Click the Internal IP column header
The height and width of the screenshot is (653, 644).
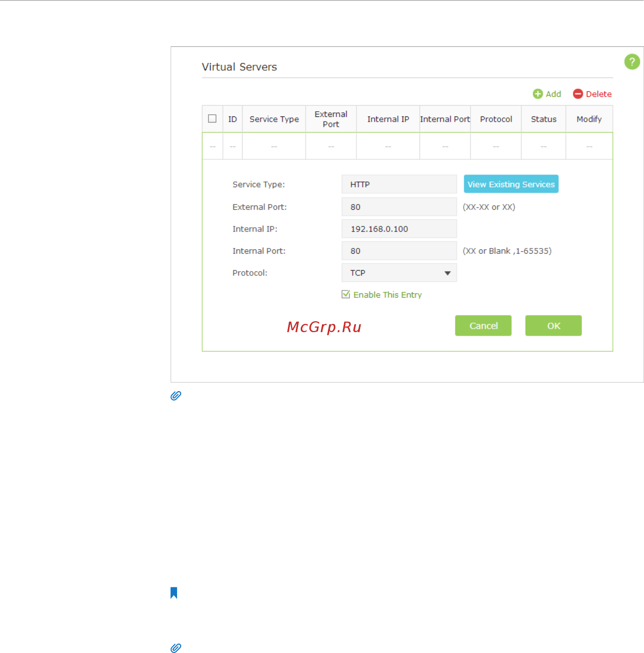[x=388, y=119]
